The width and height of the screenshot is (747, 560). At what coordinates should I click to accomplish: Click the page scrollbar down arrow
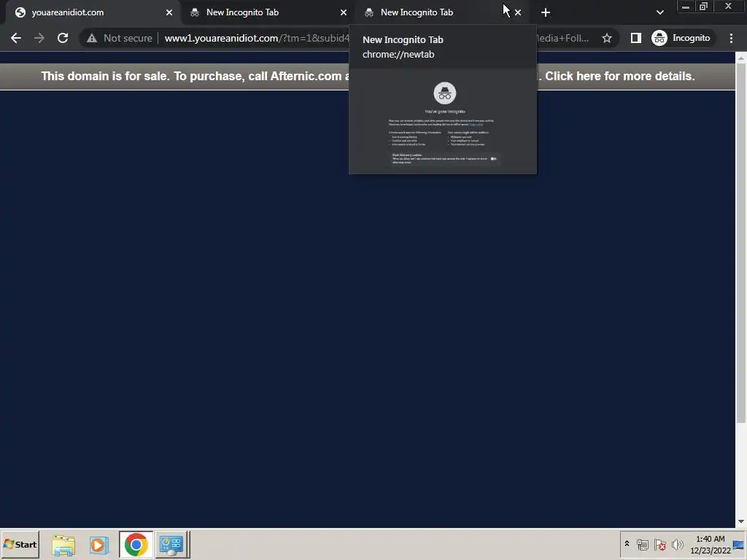click(741, 522)
